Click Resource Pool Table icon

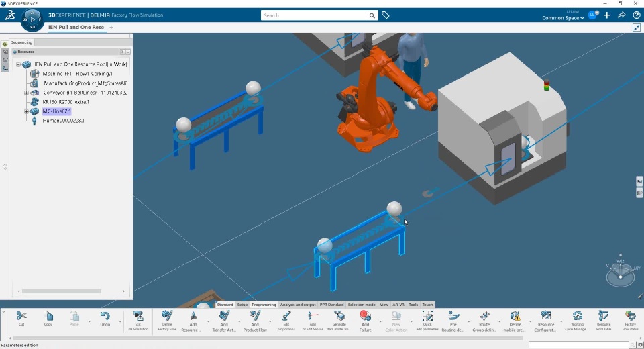coord(604,315)
